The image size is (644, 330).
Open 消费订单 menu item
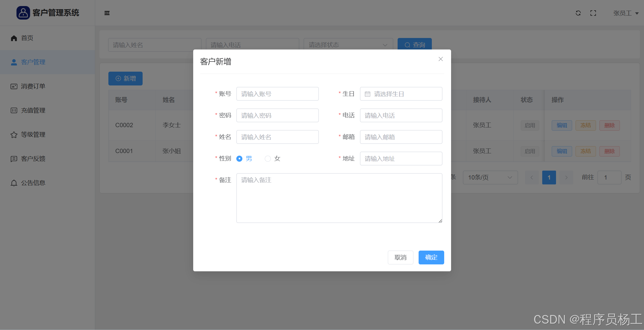coord(33,86)
